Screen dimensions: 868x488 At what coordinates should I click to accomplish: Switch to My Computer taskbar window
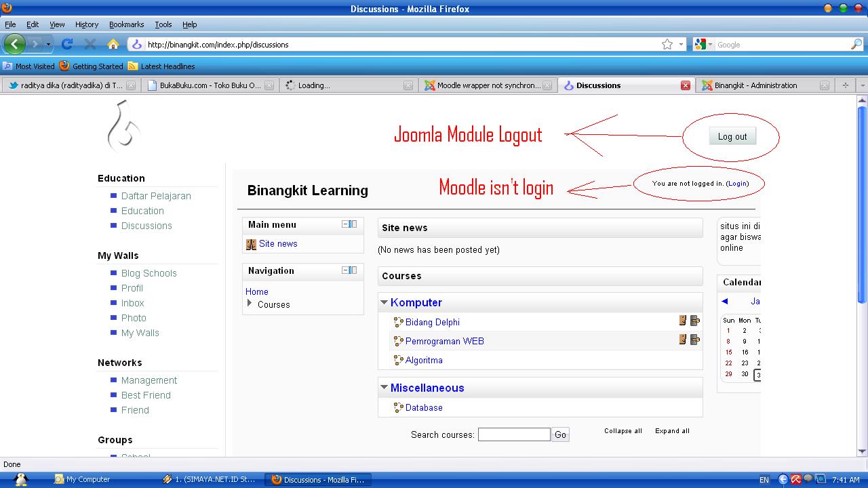pyautogui.click(x=82, y=479)
